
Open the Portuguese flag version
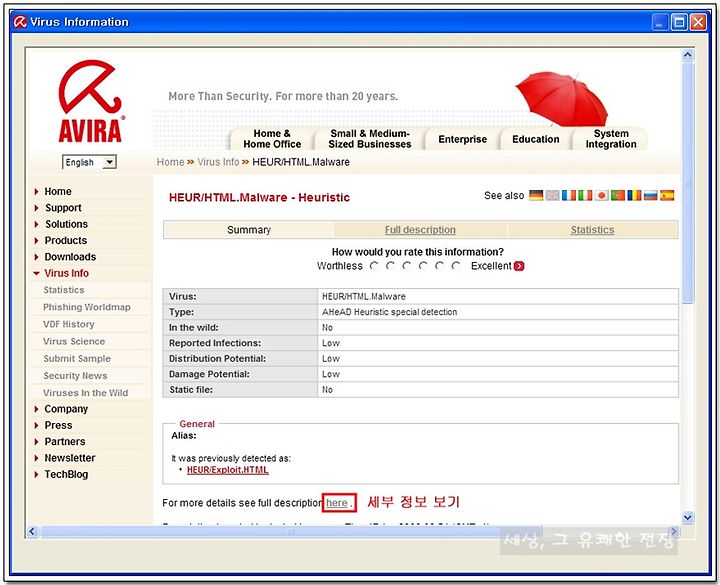tap(618, 196)
